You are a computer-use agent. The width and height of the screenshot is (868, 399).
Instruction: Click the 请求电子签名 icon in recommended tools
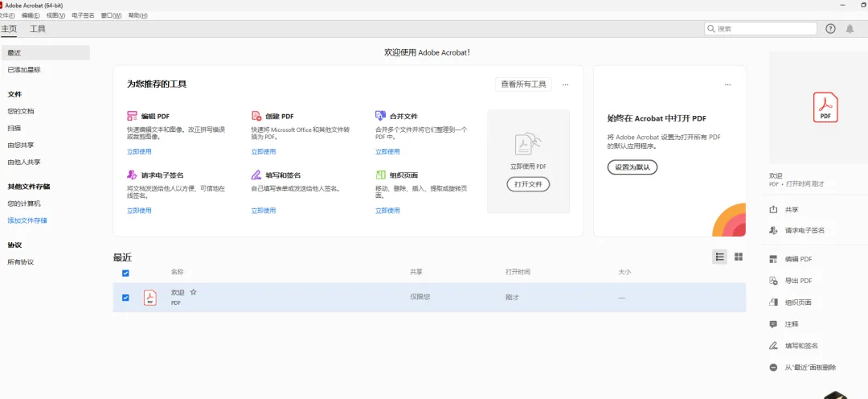132,175
